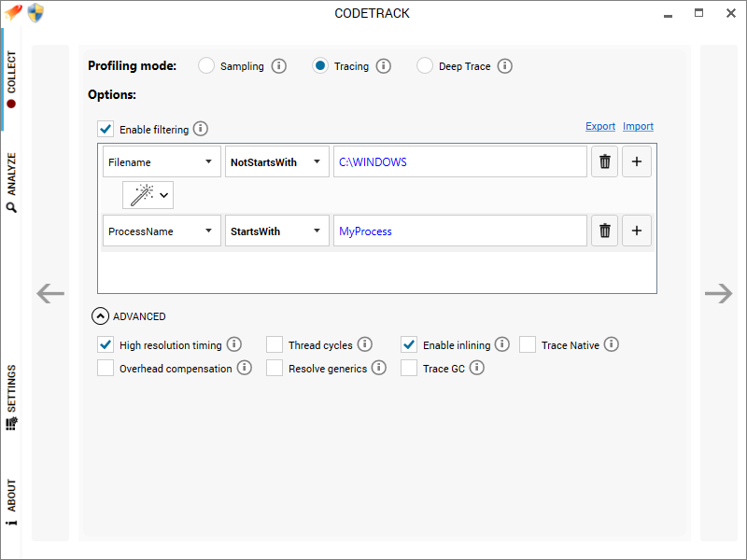
Task: Open the Filename filter type dropdown
Action: point(162,161)
